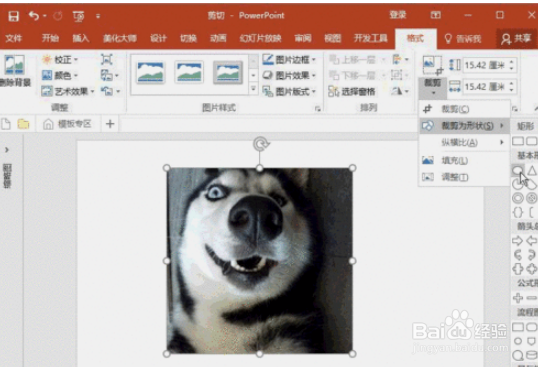Select the 格式 picture tools tab
The width and height of the screenshot is (538, 367).
click(x=416, y=38)
